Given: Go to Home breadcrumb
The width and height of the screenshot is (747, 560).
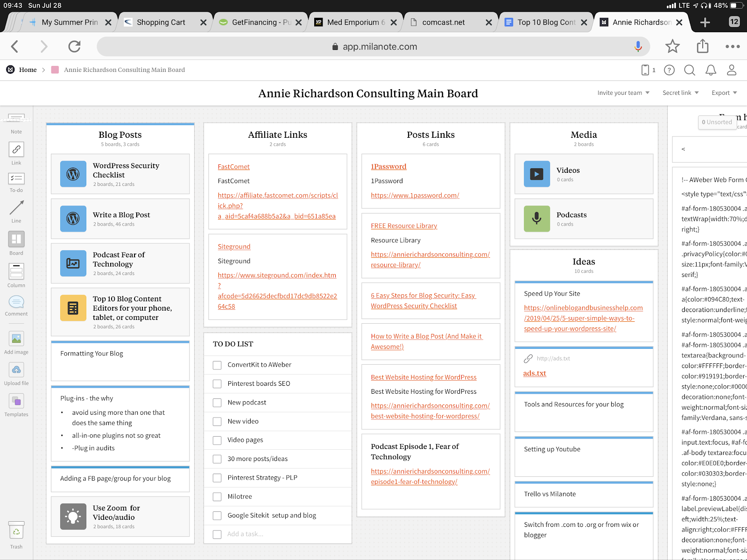Looking at the screenshot, I should pos(28,70).
